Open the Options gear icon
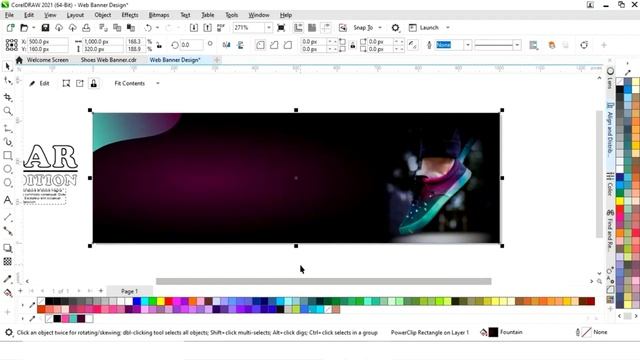 (395, 28)
